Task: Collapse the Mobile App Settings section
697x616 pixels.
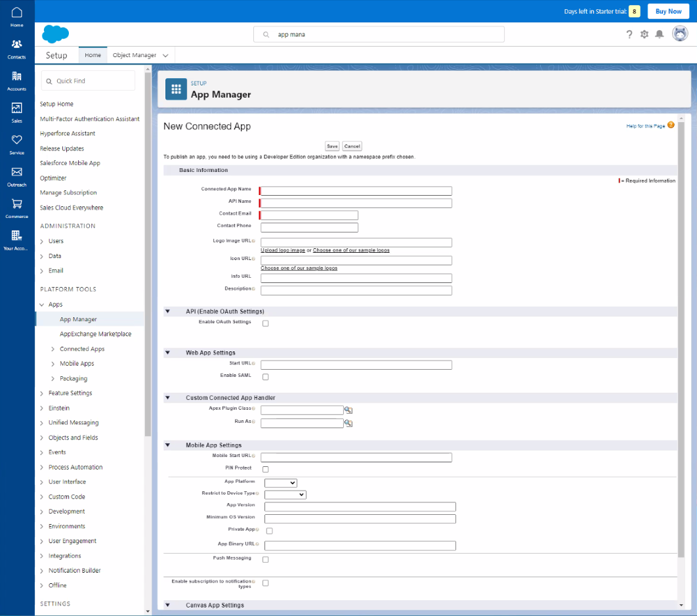Action: [167, 445]
